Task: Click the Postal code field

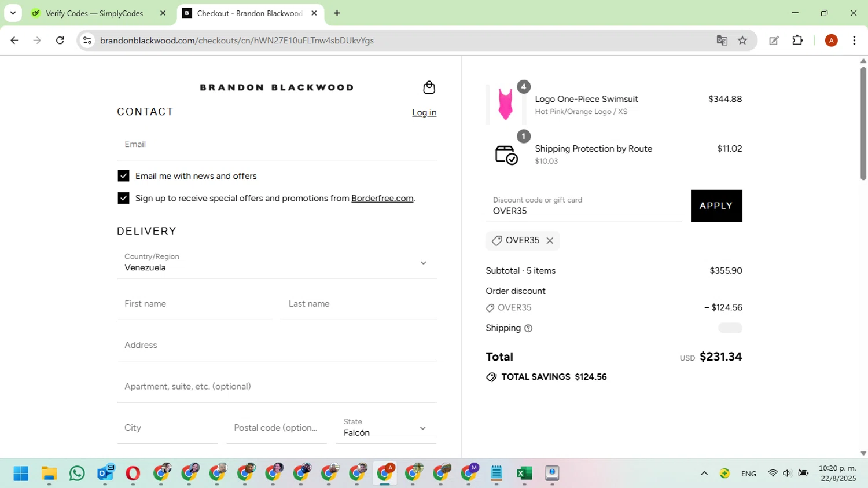Action: [x=277, y=428]
